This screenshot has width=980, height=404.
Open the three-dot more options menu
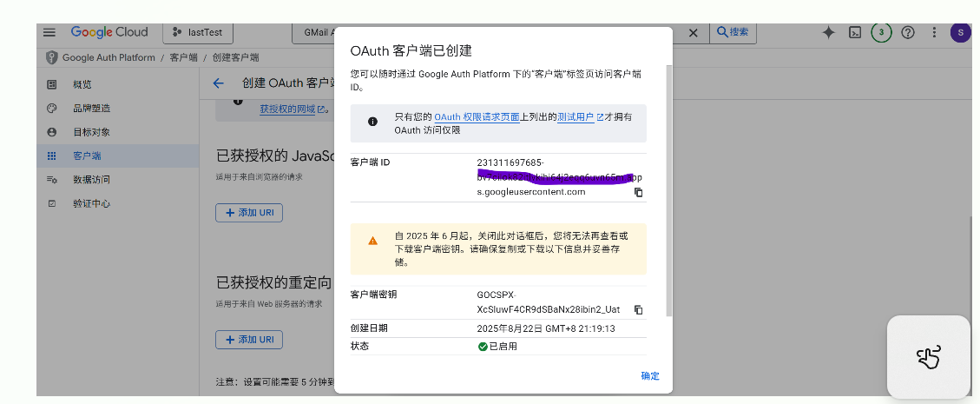click(934, 32)
